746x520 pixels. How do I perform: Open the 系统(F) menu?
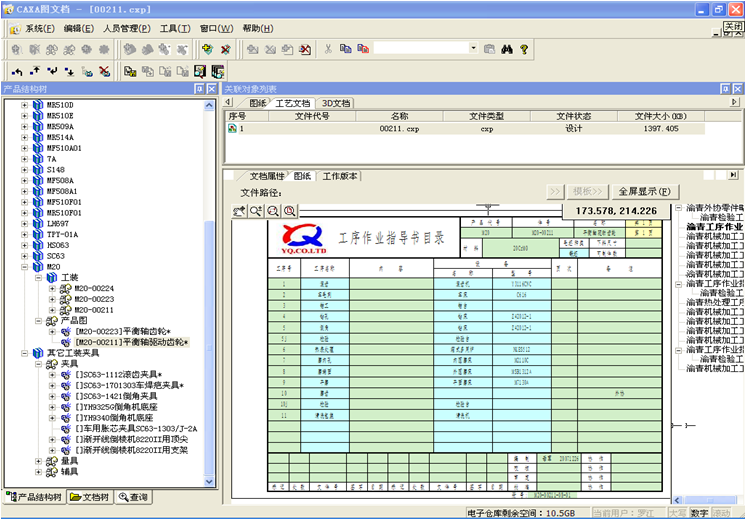[x=40, y=29]
